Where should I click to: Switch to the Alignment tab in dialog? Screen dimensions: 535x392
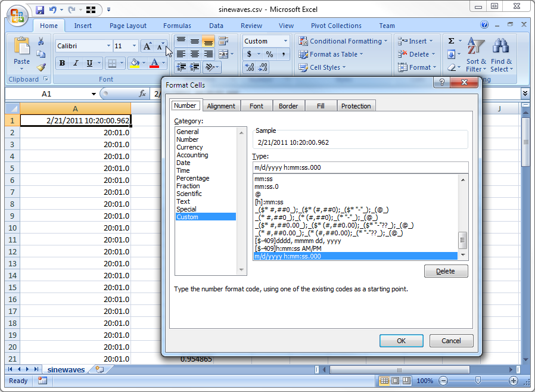click(221, 106)
